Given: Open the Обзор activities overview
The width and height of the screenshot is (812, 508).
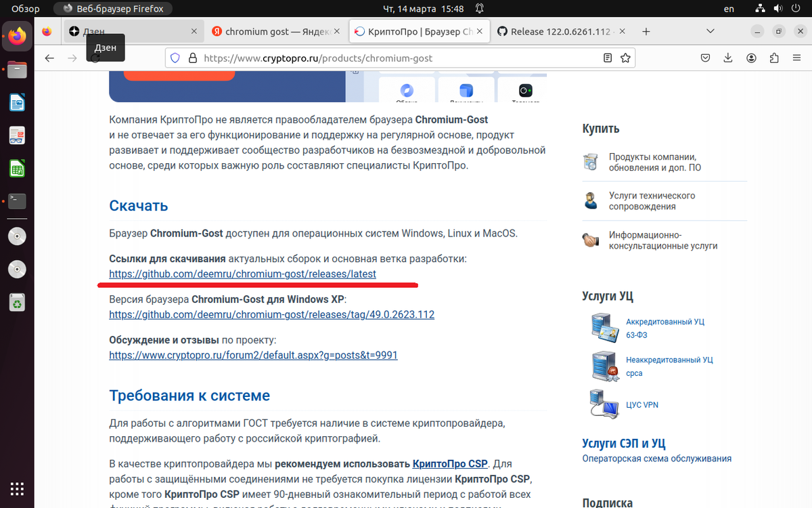Looking at the screenshot, I should tap(26, 9).
